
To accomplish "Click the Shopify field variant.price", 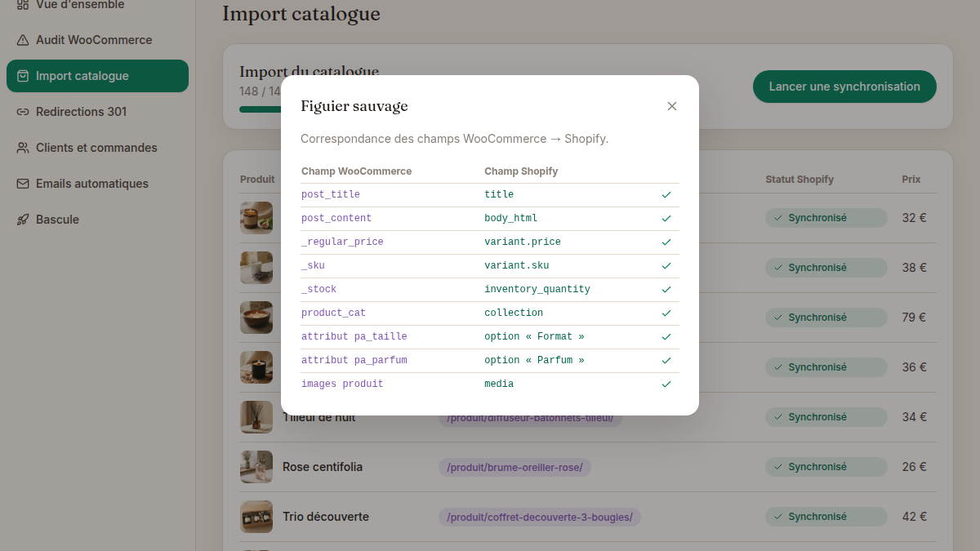I will (523, 242).
